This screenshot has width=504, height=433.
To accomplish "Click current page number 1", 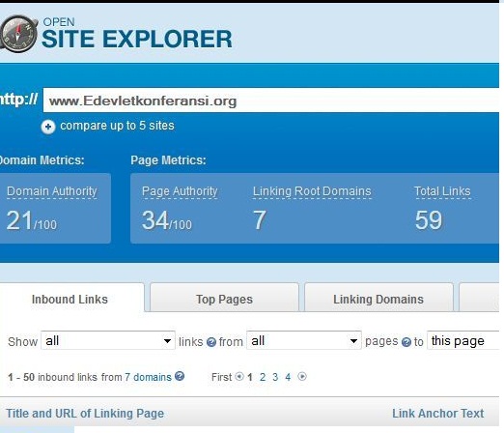I will 250,377.
